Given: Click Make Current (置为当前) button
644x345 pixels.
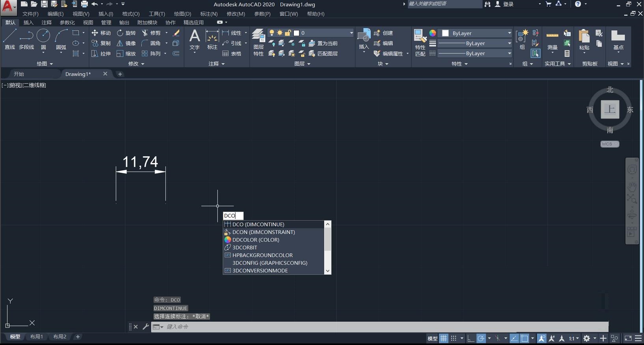Looking at the screenshot, I should (x=323, y=43).
